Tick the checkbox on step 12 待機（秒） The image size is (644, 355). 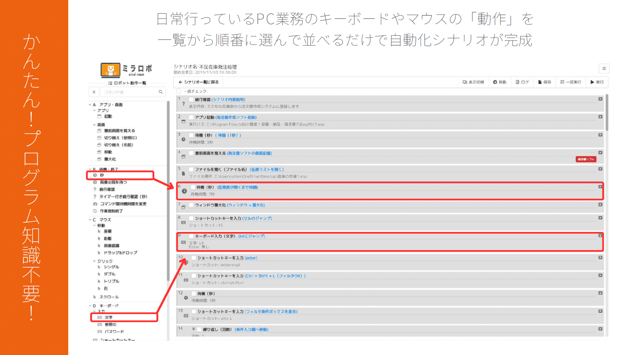193,294
